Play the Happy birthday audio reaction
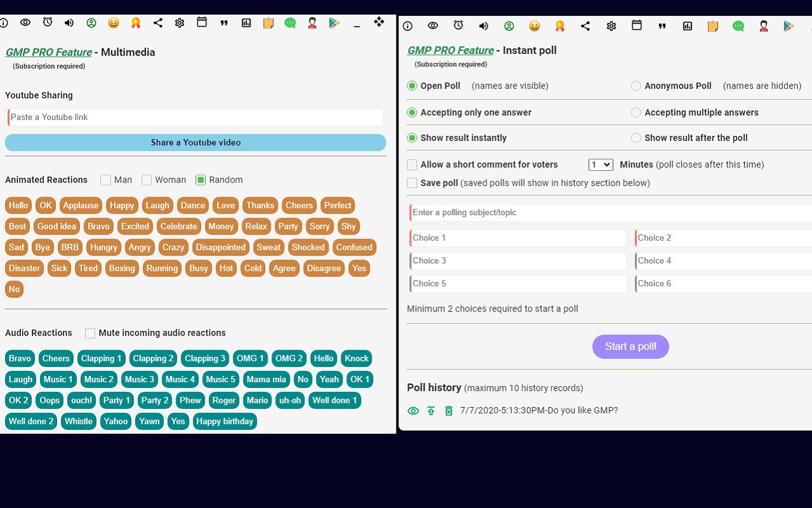Screen dimensions: 812x508 point(225,422)
